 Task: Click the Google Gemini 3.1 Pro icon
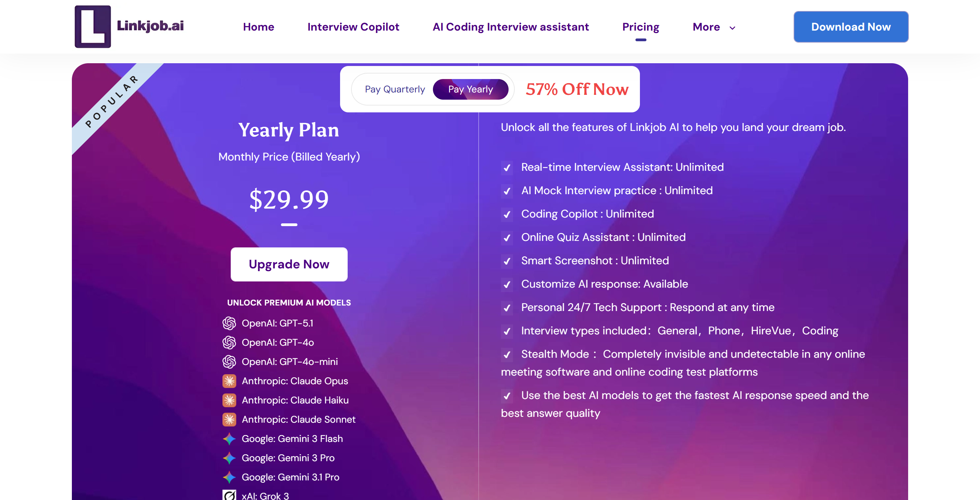tap(229, 477)
